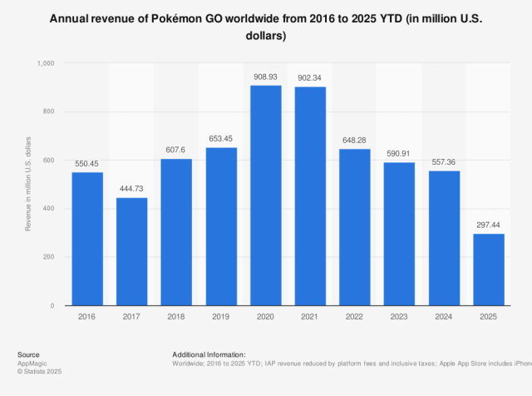Select the 2025 YTD bar
The height and width of the screenshot is (396, 532).
(489, 270)
